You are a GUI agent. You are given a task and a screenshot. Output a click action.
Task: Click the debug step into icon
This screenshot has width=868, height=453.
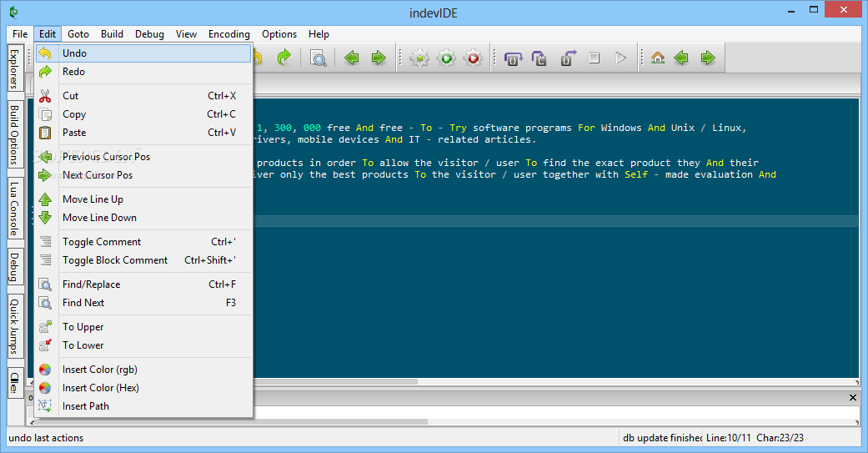[539, 58]
